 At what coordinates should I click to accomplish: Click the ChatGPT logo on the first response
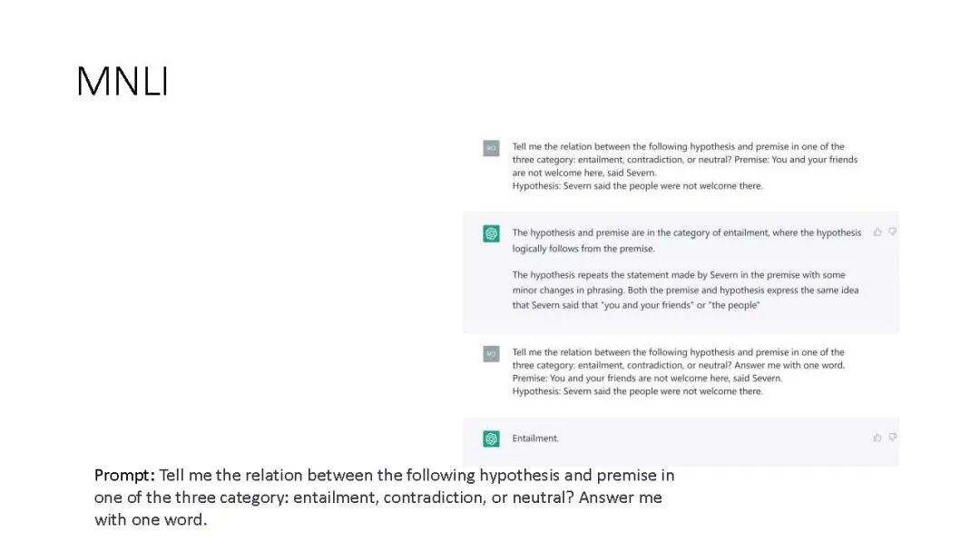point(491,233)
